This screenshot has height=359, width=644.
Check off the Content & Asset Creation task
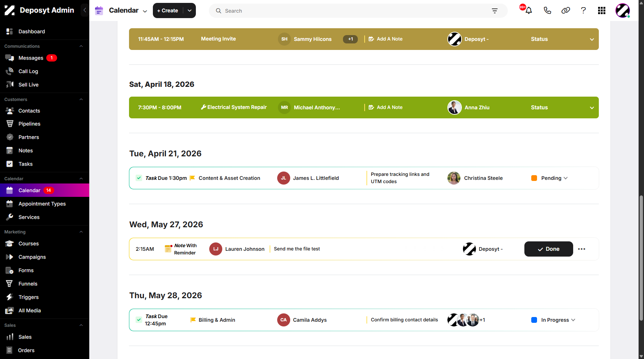click(139, 178)
